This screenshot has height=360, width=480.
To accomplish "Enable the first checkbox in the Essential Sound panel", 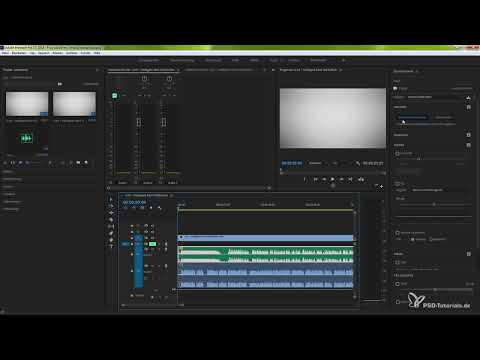I will (397, 154).
